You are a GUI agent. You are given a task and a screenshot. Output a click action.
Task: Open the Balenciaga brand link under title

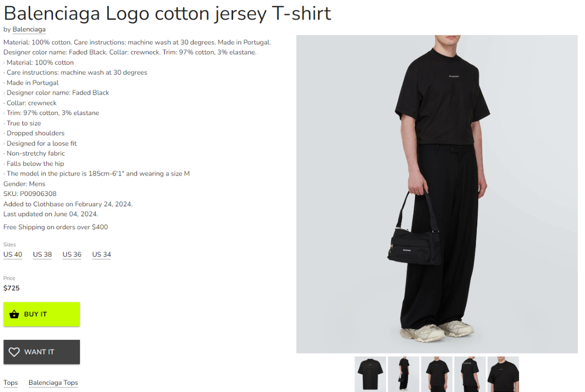point(29,30)
